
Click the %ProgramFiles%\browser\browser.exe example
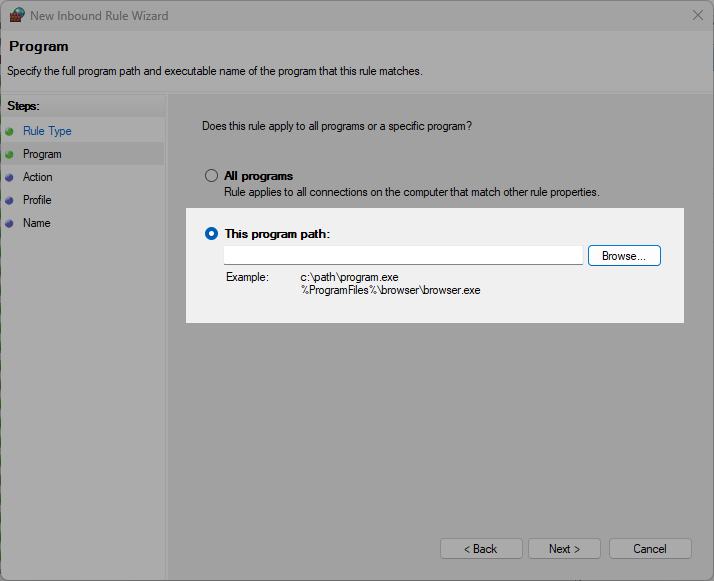(391, 290)
